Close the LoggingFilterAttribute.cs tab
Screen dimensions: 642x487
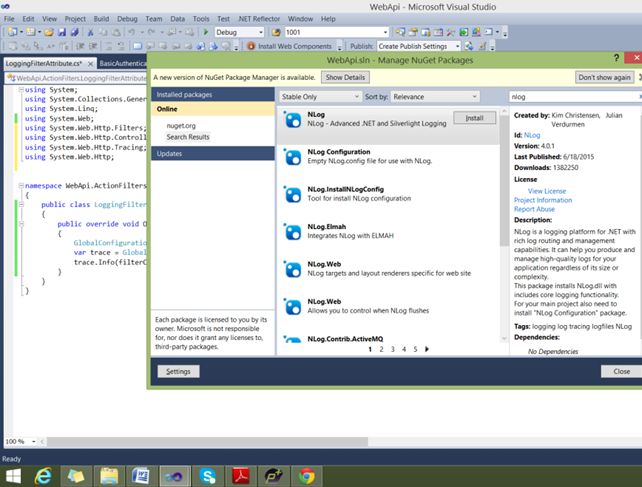click(x=90, y=64)
